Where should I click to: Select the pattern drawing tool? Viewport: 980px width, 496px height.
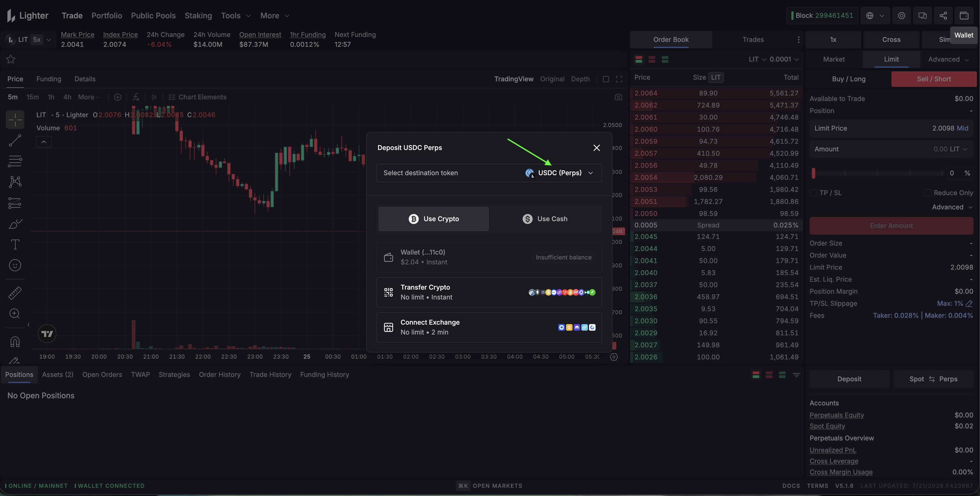[15, 182]
